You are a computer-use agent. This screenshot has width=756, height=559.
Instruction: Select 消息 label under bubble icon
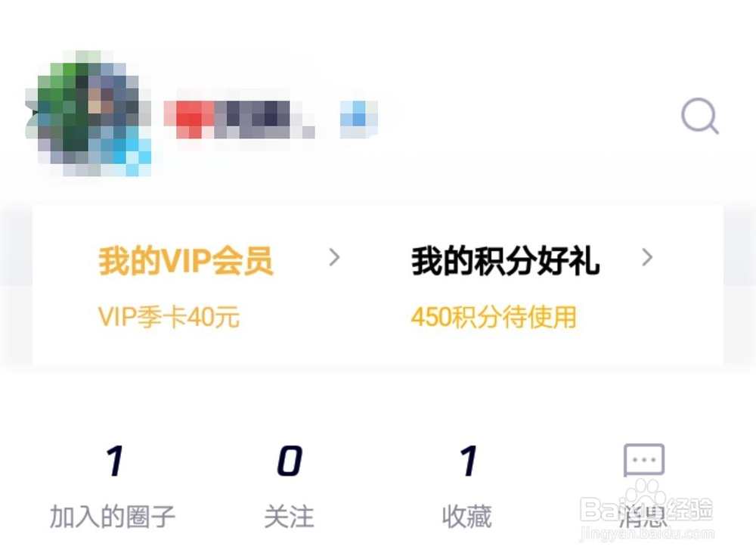(643, 517)
